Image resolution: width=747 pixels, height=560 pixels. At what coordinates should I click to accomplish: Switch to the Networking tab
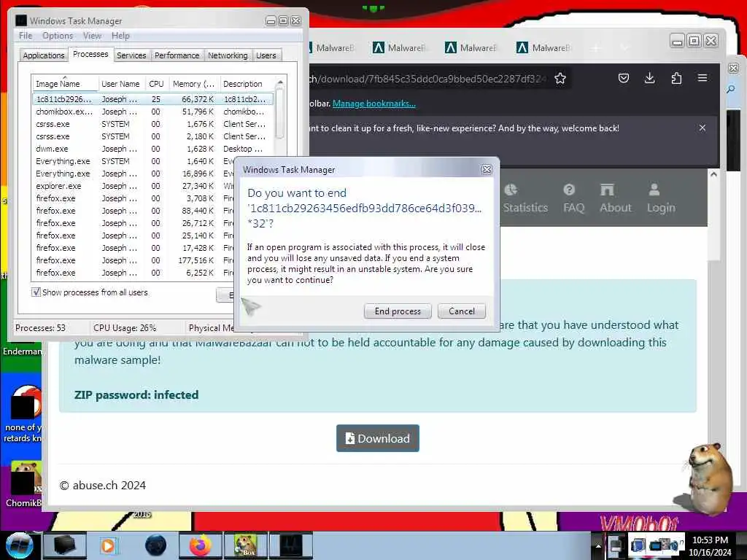click(228, 55)
